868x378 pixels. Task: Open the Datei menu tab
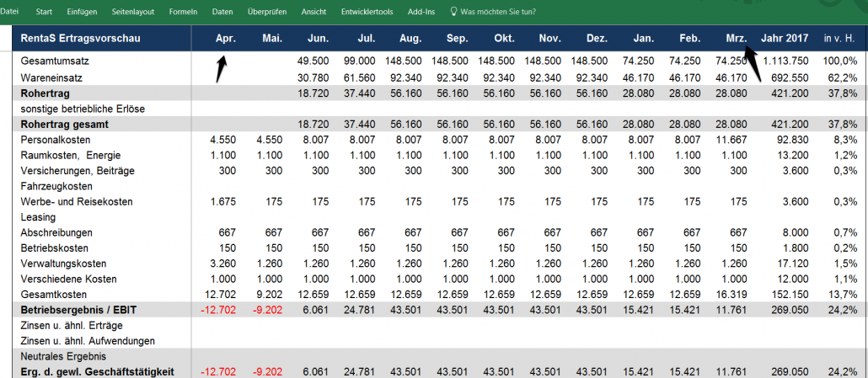point(9,12)
